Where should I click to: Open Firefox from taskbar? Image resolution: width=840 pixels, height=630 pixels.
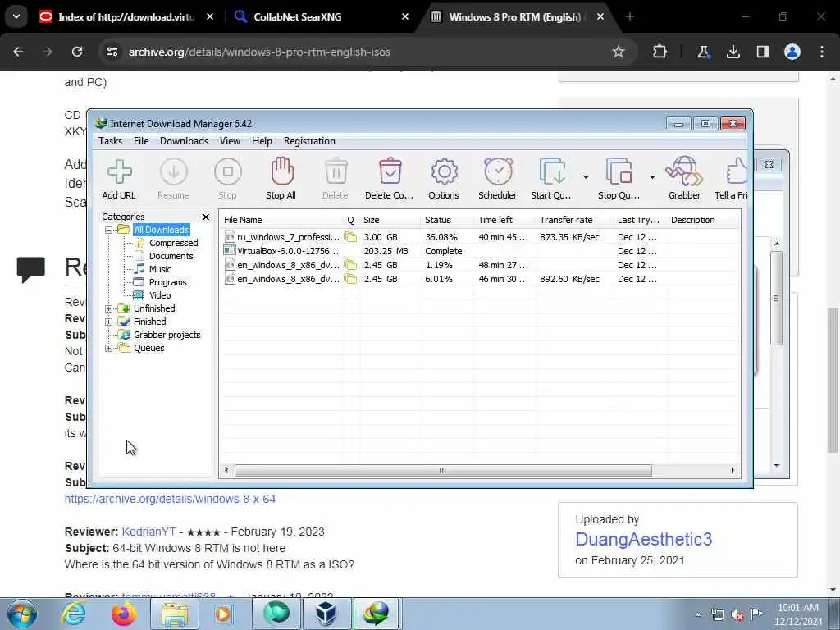coord(123,614)
